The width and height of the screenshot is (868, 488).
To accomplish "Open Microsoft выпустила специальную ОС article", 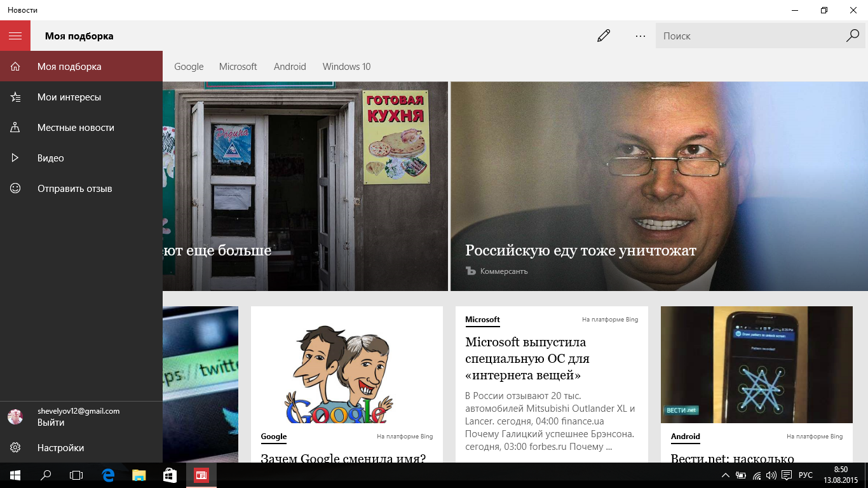I will pos(527,358).
